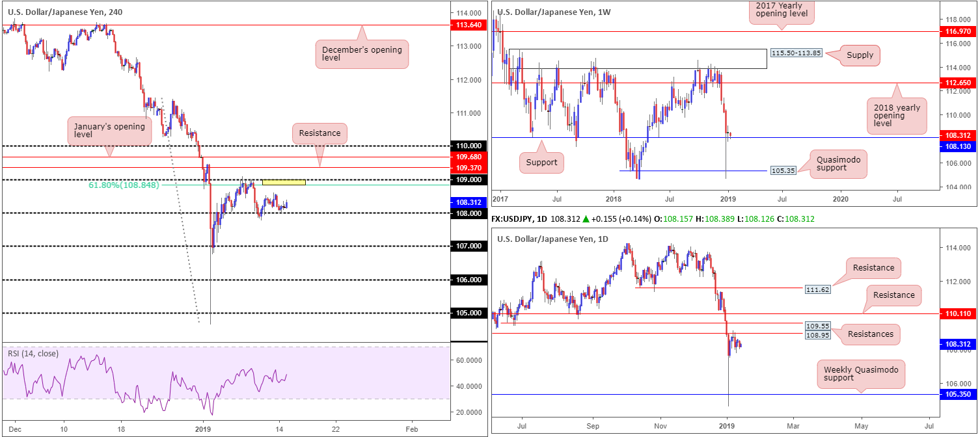The height and width of the screenshot is (437, 980).
Task: Click the '61.80%(108.848)' Fibonacci label
Action: (124, 185)
